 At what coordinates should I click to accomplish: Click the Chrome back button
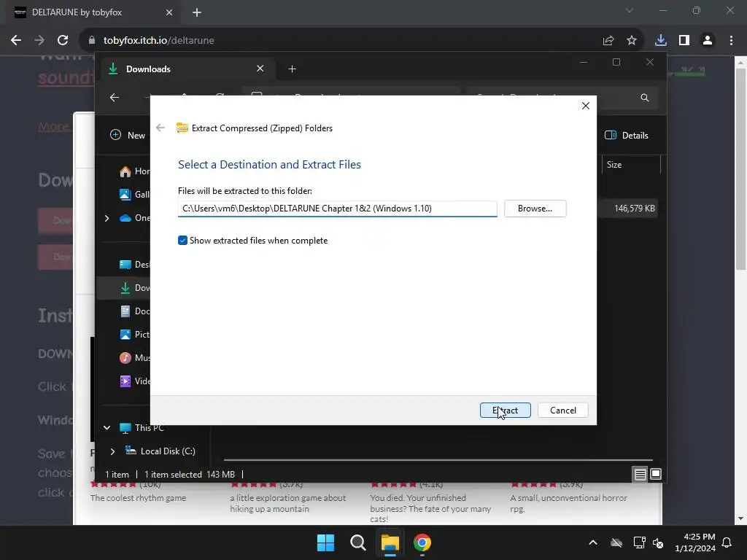(16, 41)
